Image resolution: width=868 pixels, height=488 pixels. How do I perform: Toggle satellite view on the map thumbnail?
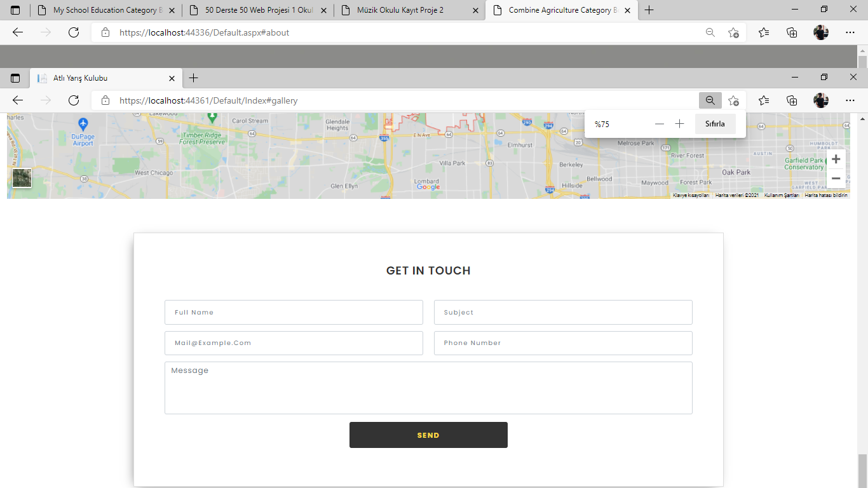22,178
